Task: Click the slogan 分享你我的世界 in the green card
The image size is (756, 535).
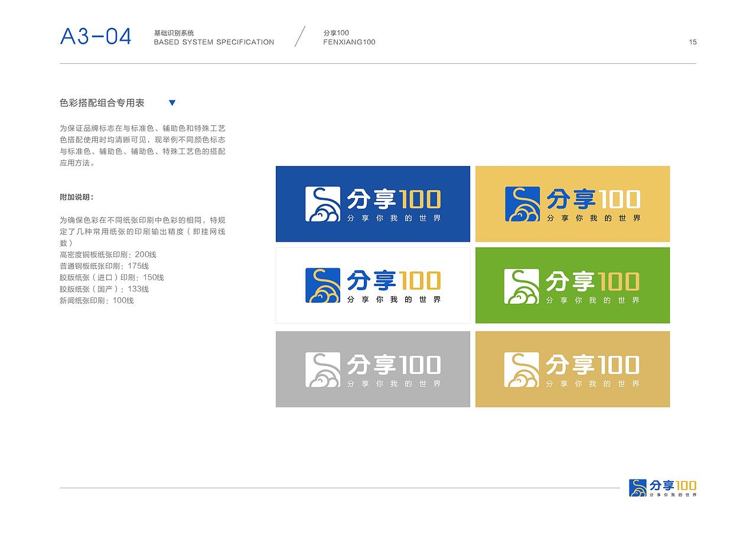Action: click(592, 300)
